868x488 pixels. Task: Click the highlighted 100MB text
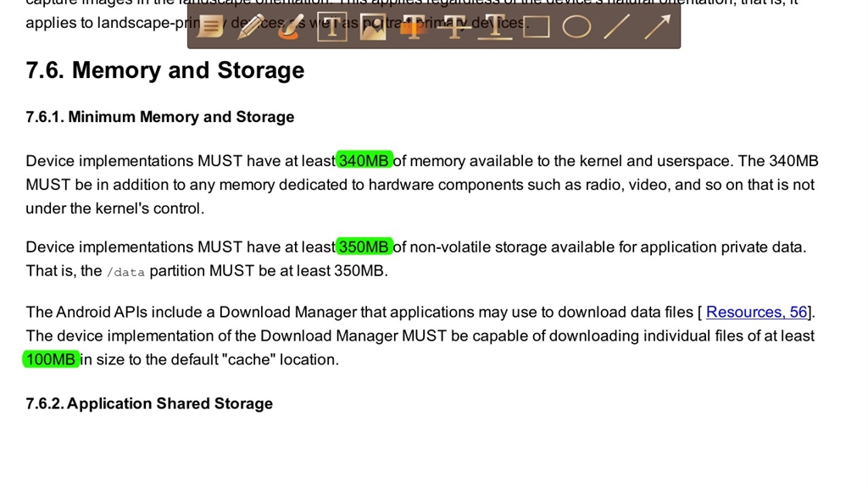[x=51, y=359]
